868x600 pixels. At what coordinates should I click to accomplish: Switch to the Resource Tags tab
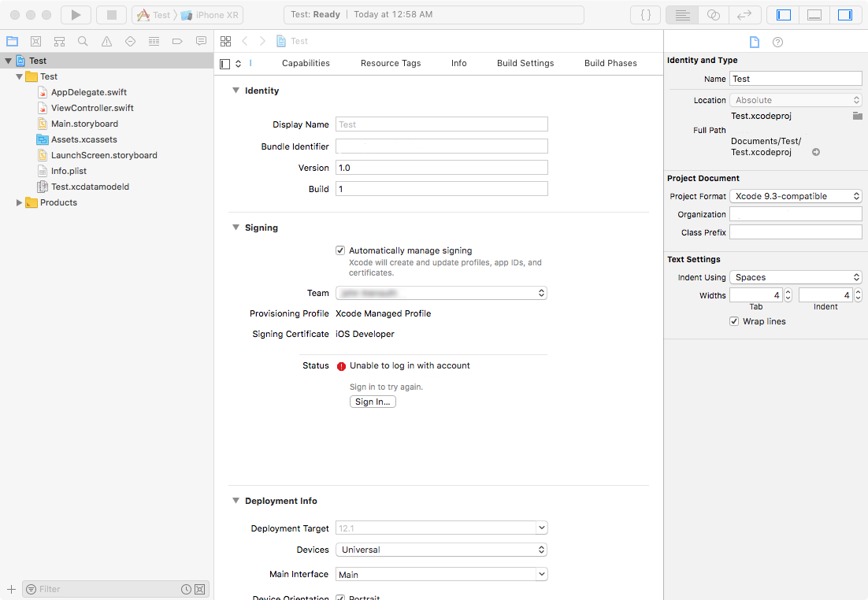pos(391,63)
